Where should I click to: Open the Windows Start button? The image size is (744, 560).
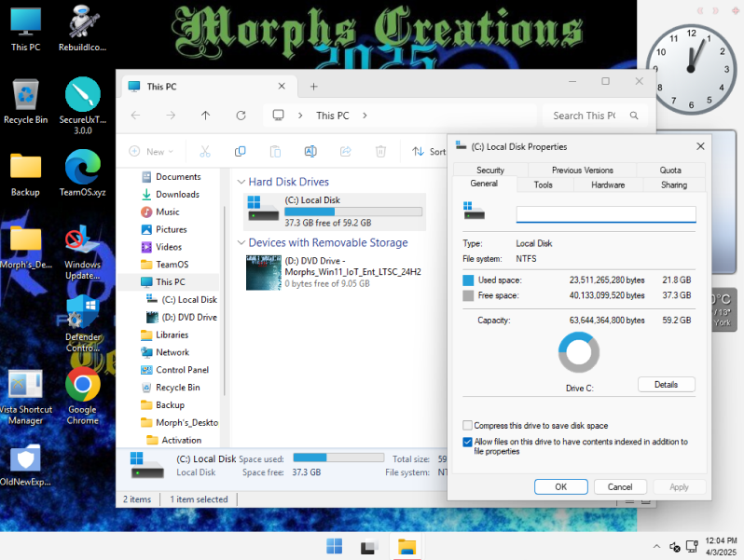(335, 546)
